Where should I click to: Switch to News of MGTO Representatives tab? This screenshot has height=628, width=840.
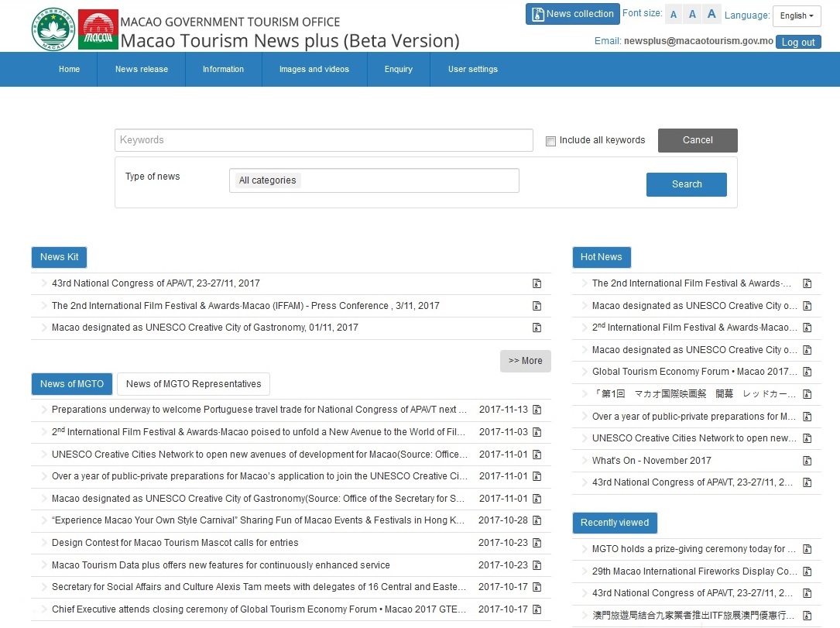pyautogui.click(x=194, y=384)
